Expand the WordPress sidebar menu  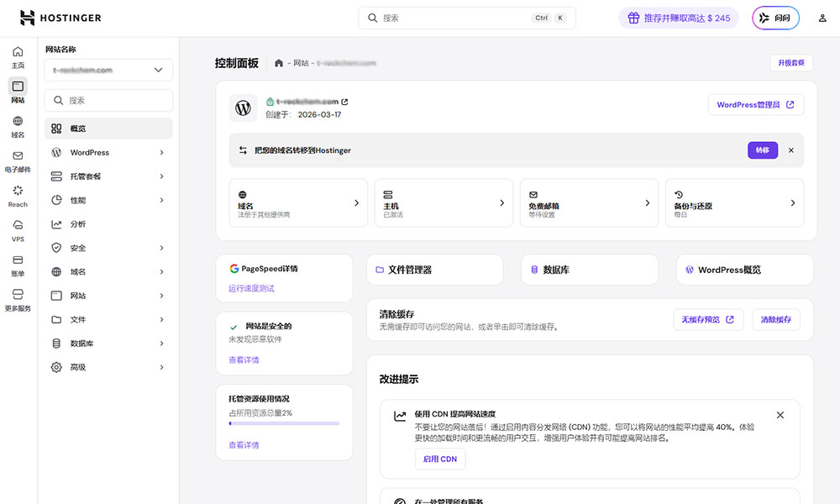click(108, 153)
